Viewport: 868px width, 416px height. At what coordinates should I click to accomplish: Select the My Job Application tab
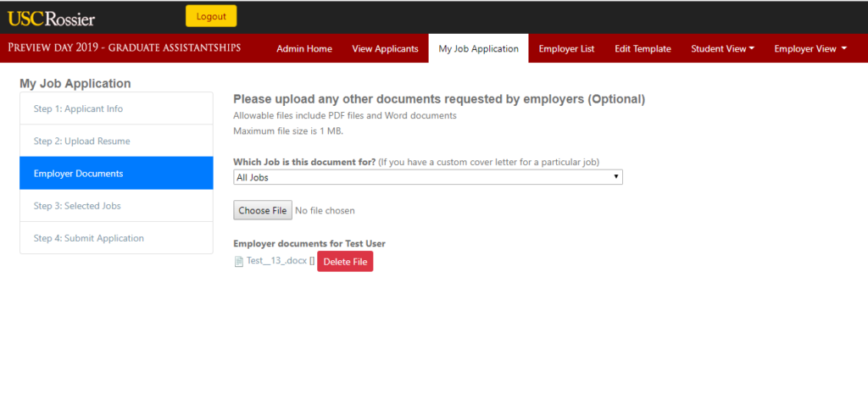click(478, 48)
